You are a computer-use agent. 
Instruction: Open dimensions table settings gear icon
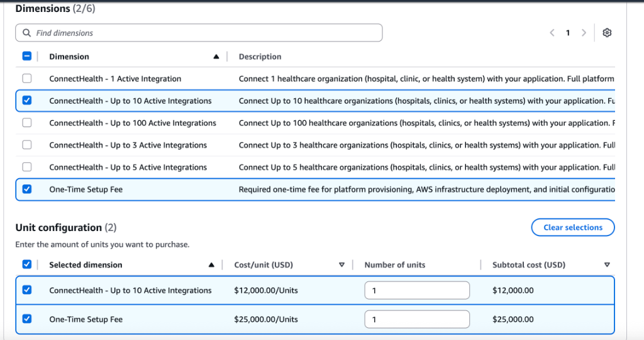point(606,33)
